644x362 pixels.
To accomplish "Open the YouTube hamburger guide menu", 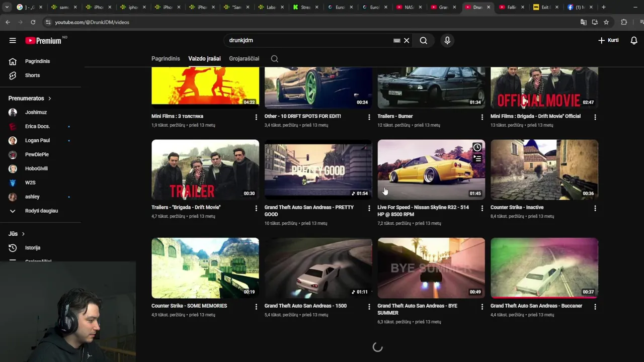I will 13,41.
